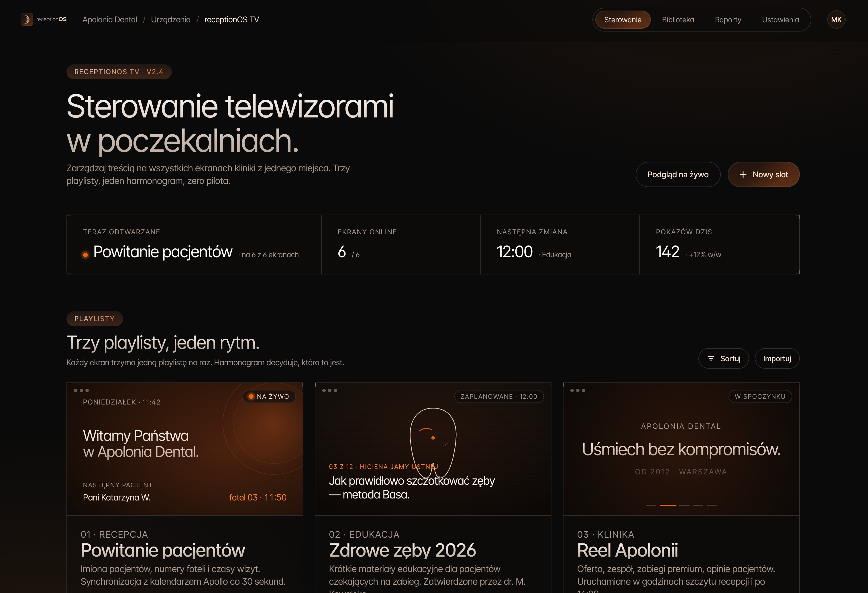Viewport: 868px width, 593px height.
Task: Click the plus icon in Nowy slot
Action: coord(743,174)
